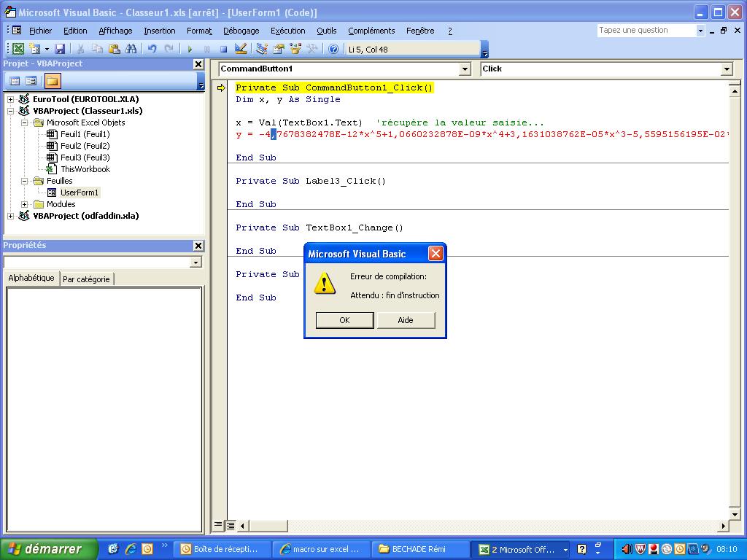Image resolution: width=747 pixels, height=560 pixels.
Task: Switch to Alphabétique properties tab
Action: [x=31, y=278]
